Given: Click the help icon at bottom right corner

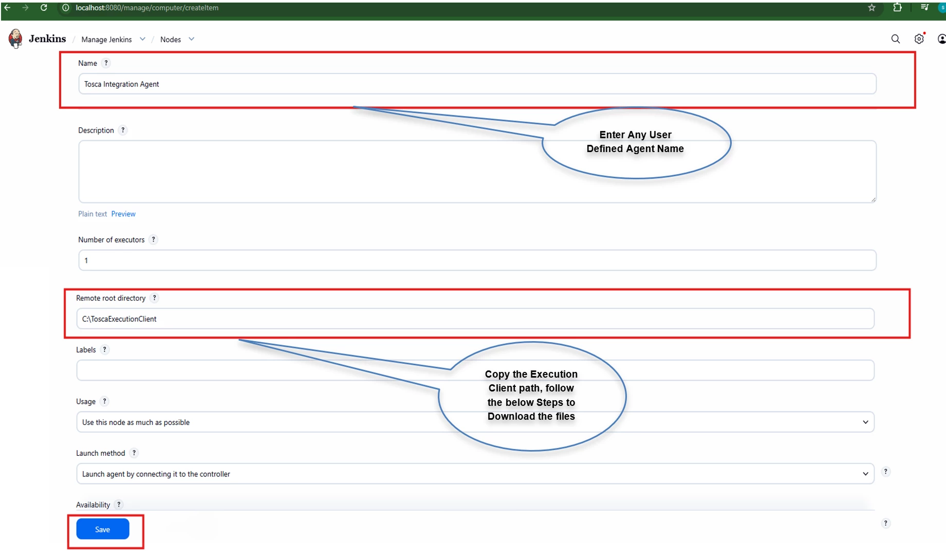Looking at the screenshot, I should [x=885, y=523].
